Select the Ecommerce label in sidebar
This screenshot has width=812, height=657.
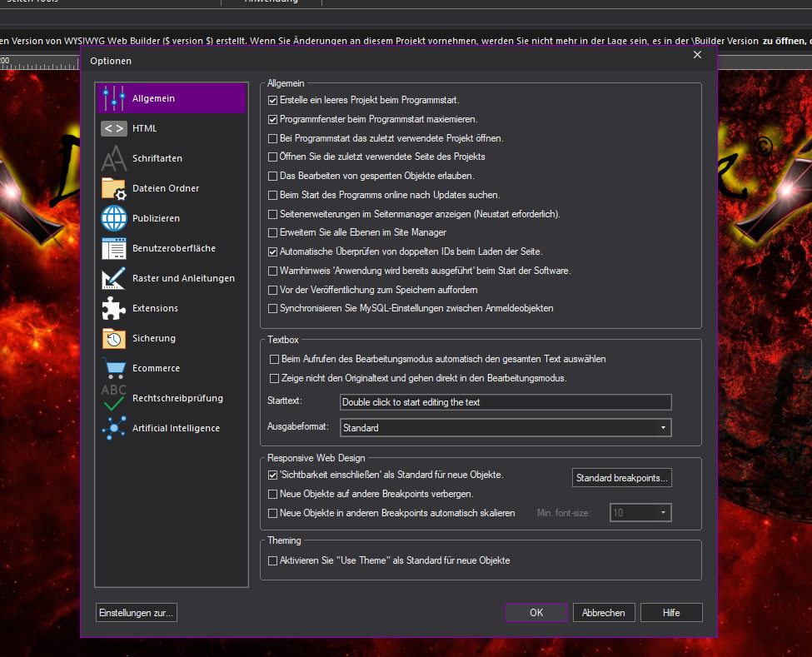[x=156, y=368]
